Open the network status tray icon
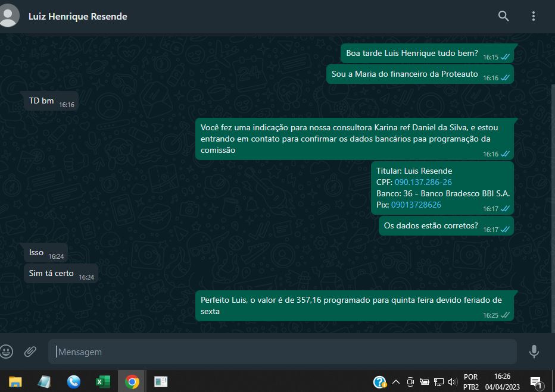This screenshot has width=555, height=392. tap(439, 382)
